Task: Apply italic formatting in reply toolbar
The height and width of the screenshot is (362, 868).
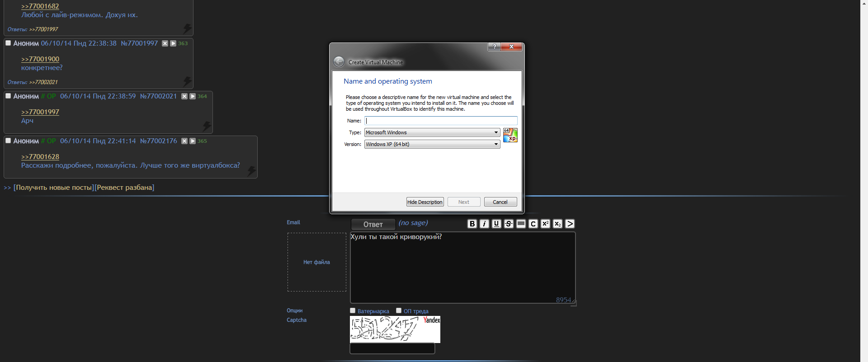Action: 484,224
